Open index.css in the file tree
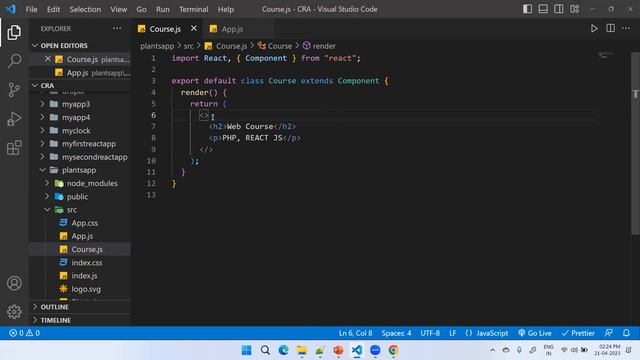 click(80, 262)
